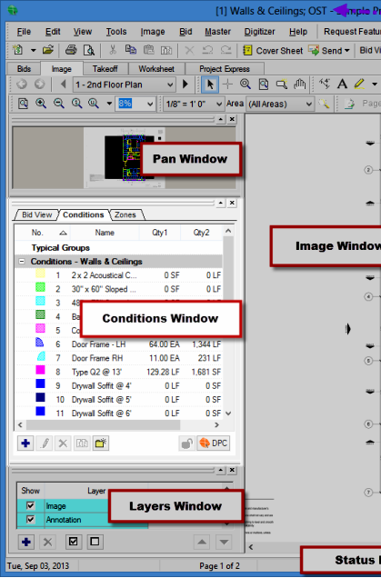Click the zoom out magnifier icon
The width and height of the screenshot is (381, 588).
point(58,104)
